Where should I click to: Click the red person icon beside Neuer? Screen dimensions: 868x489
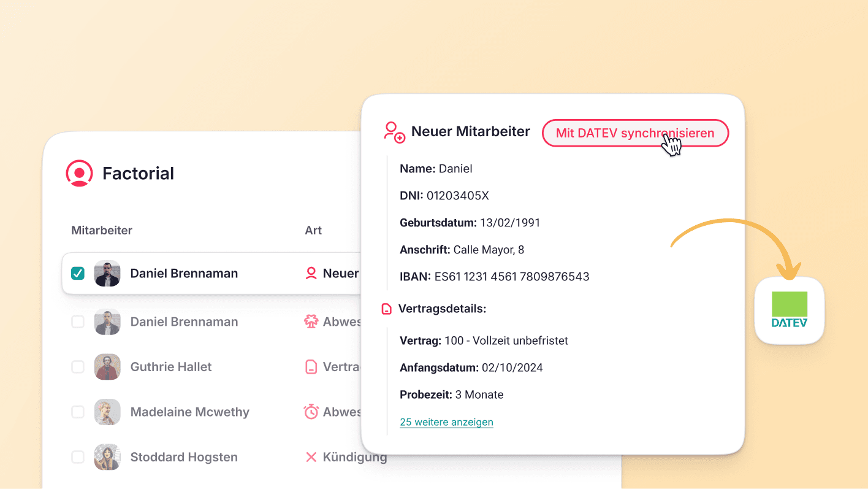tap(311, 273)
